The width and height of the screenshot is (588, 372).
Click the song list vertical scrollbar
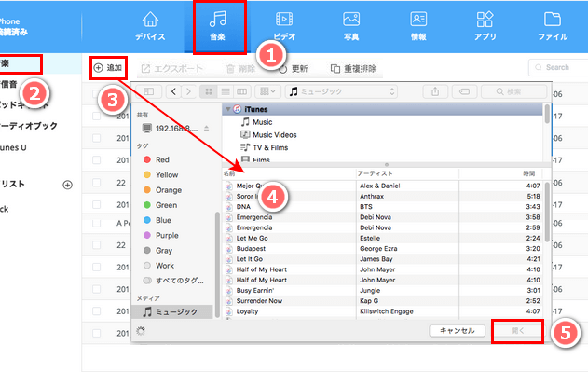[x=547, y=212]
